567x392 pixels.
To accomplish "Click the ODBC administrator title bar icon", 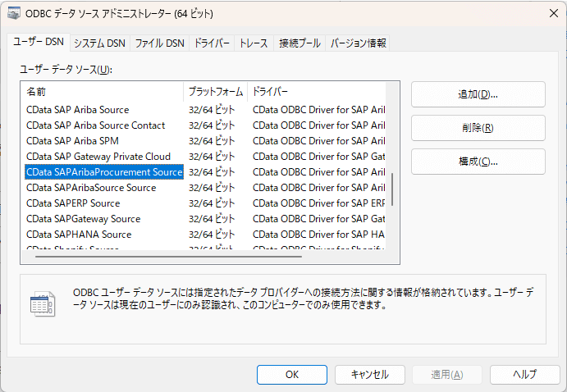I will point(14,13).
